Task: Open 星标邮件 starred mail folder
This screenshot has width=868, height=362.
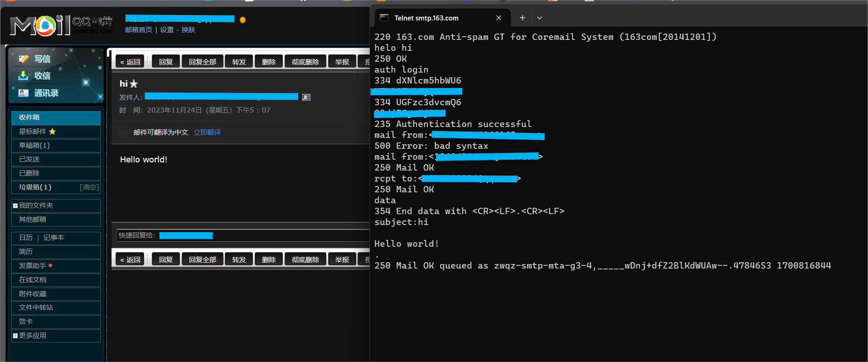Action: (56, 132)
